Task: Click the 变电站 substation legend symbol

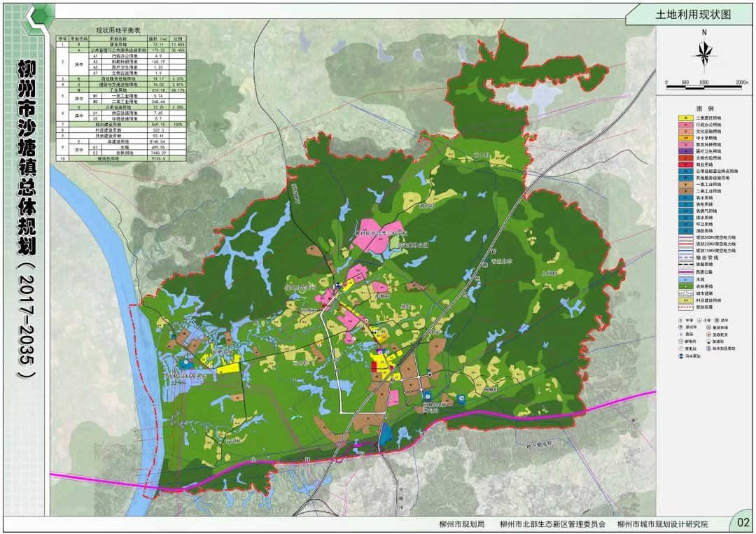Action: (x=681, y=349)
